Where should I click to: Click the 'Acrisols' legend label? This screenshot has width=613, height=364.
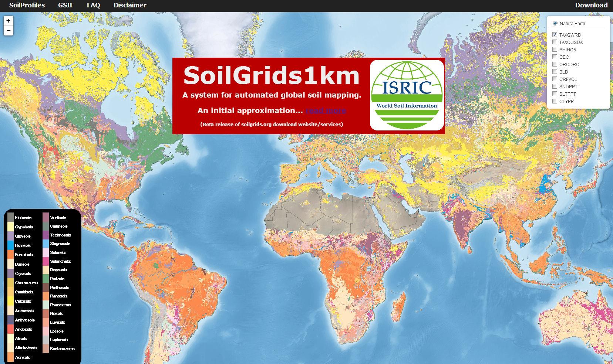coord(23,357)
